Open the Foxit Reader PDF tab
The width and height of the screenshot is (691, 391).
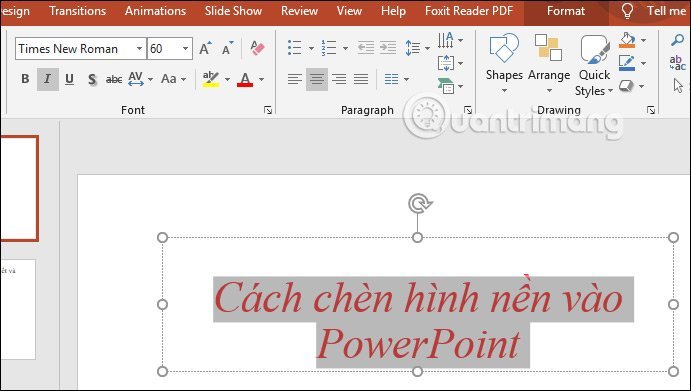469,11
